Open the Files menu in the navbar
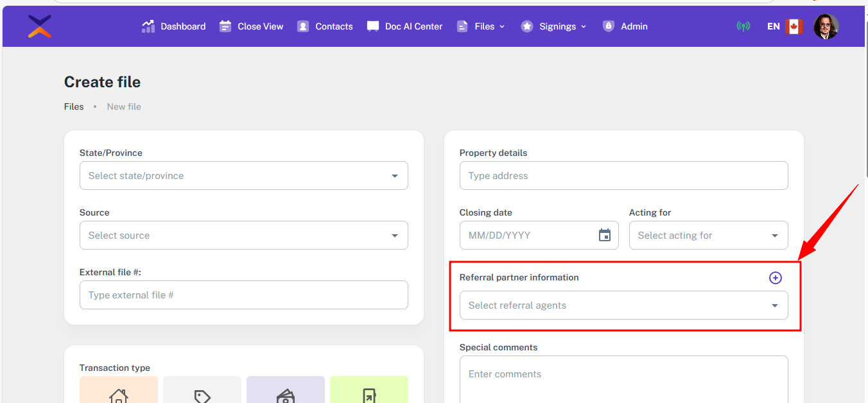This screenshot has width=868, height=403. click(481, 26)
